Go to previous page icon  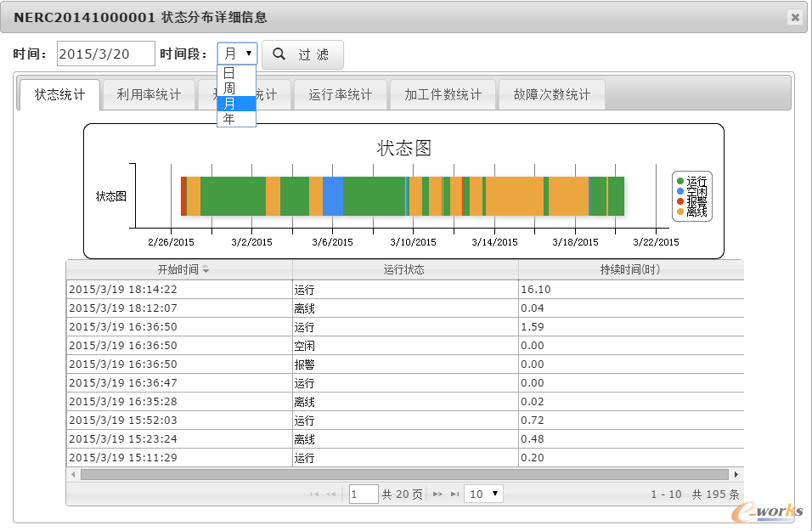331,494
